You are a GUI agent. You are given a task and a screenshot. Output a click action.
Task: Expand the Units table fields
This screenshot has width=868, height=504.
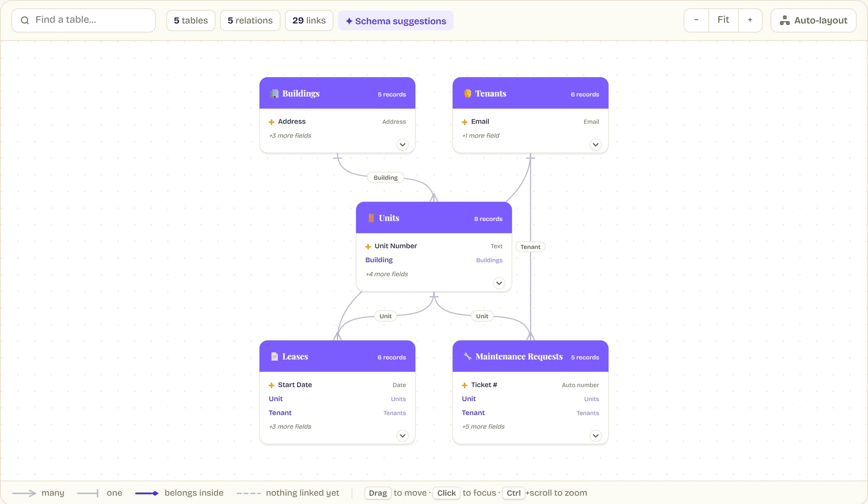(x=499, y=283)
